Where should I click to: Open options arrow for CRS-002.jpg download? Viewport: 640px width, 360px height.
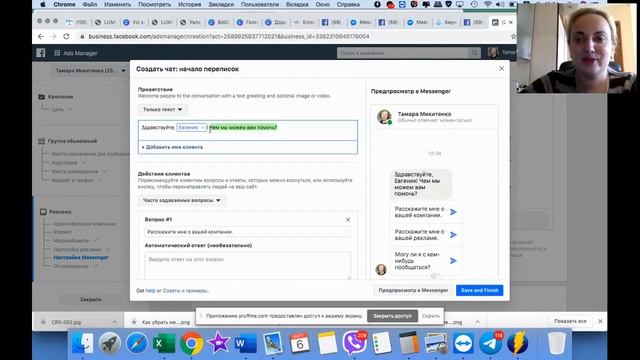click(x=114, y=322)
